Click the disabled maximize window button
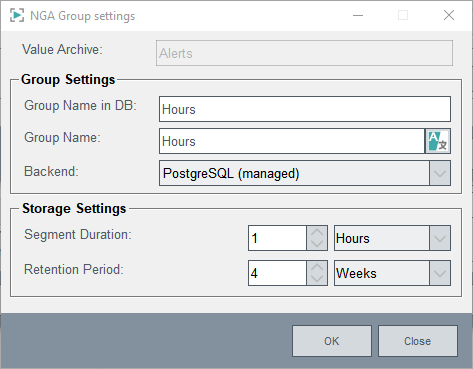This screenshot has width=473, height=369. tap(403, 15)
